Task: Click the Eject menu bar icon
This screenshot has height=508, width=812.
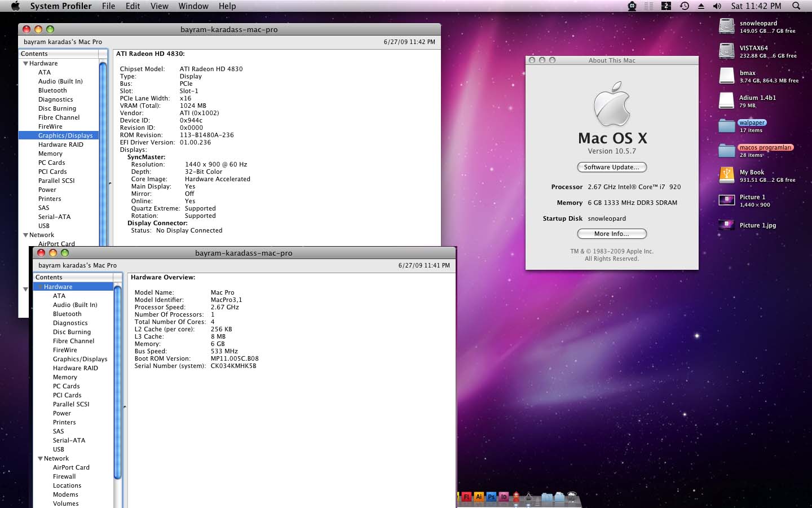Action: point(701,6)
